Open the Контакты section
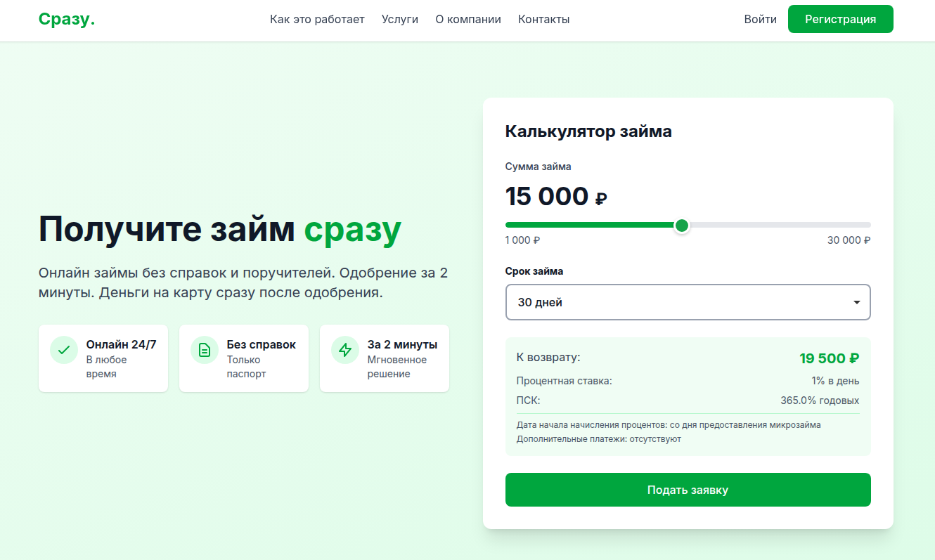 coord(543,19)
